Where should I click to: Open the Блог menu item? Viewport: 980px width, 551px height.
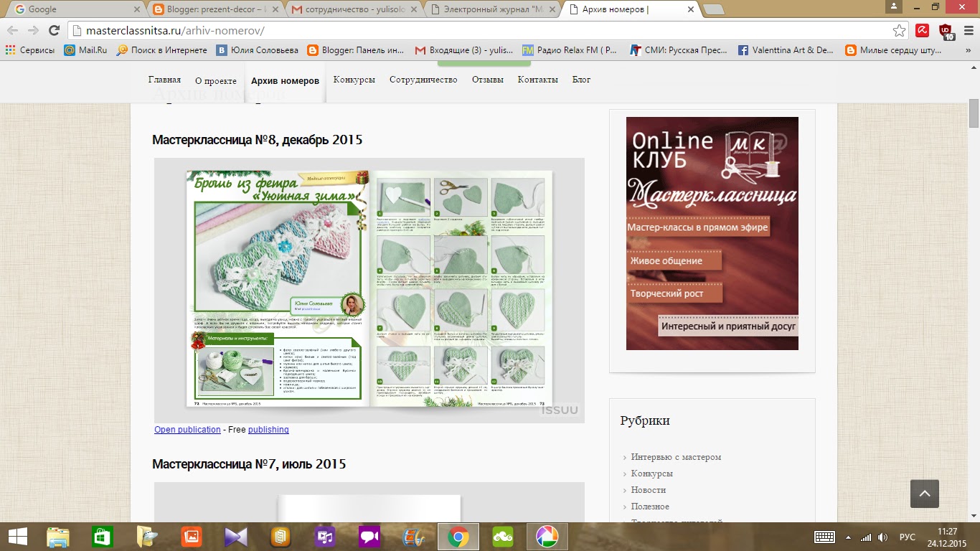pos(582,80)
